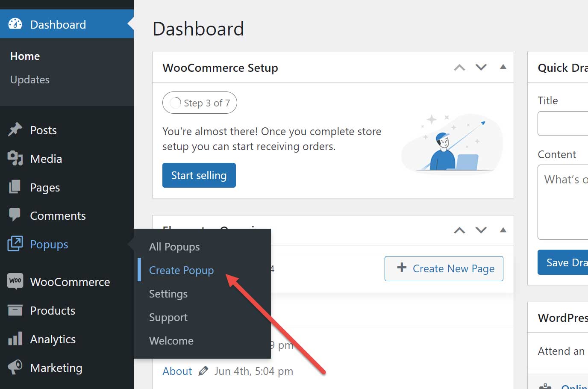The image size is (588, 389).
Task: Open the About page link
Action: coord(177,371)
